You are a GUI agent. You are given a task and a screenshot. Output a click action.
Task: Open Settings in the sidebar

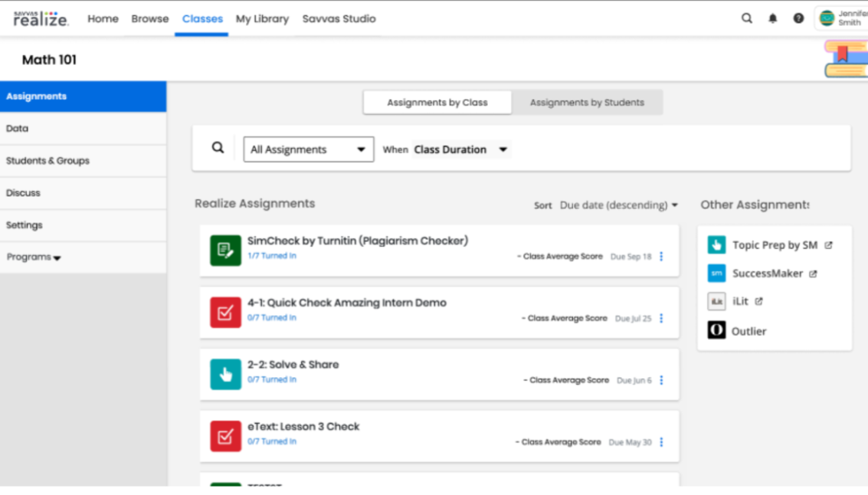pos(83,225)
